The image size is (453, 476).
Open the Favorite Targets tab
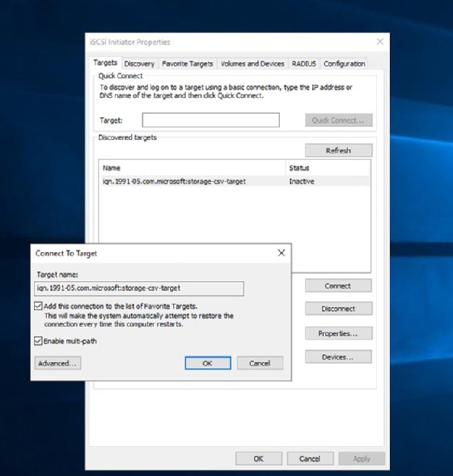[x=188, y=64]
